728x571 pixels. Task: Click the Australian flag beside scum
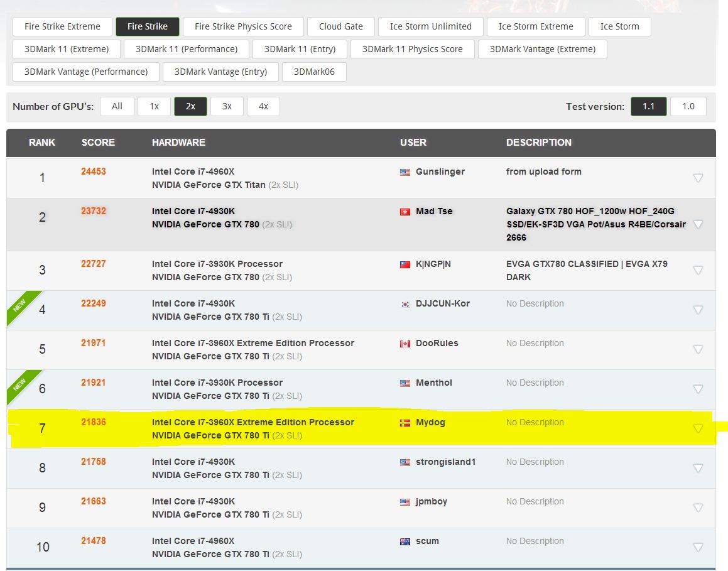coord(405,541)
